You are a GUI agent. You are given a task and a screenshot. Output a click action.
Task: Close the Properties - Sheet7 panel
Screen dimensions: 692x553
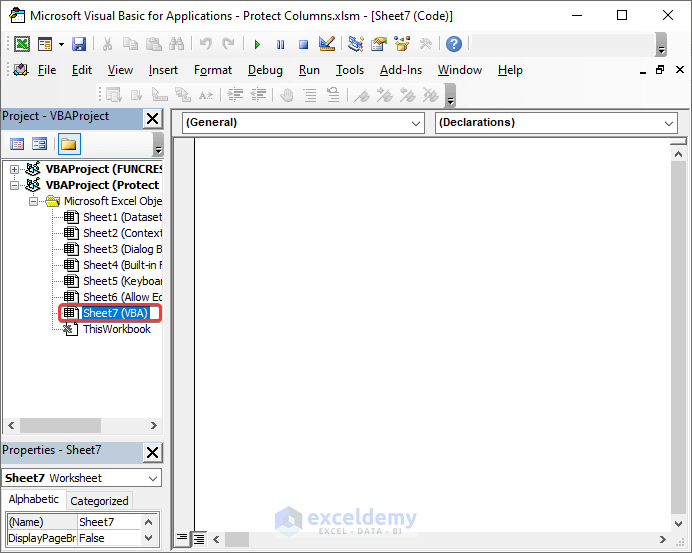coord(152,452)
